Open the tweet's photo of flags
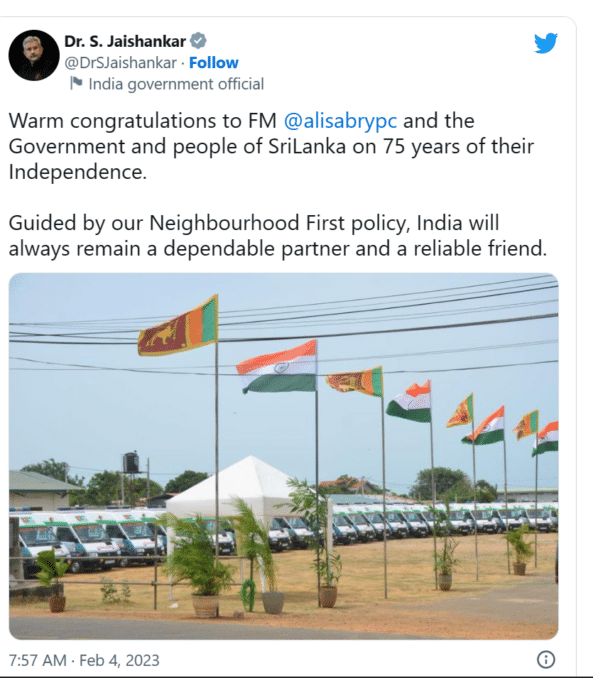The height and width of the screenshot is (678, 593). [283, 456]
